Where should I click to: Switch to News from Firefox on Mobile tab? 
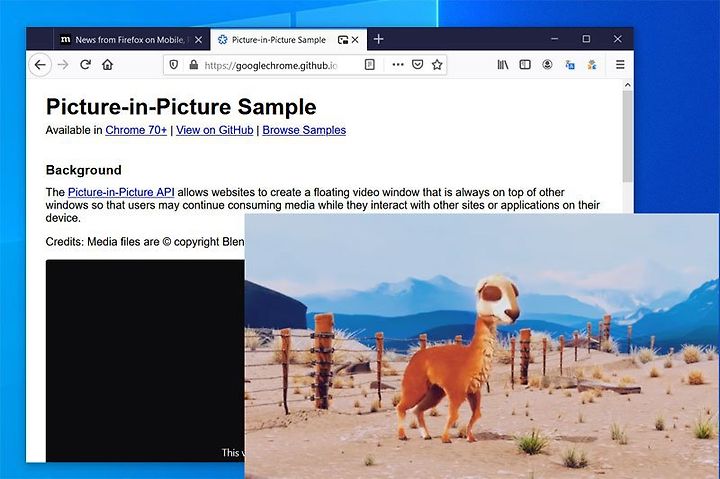132,40
